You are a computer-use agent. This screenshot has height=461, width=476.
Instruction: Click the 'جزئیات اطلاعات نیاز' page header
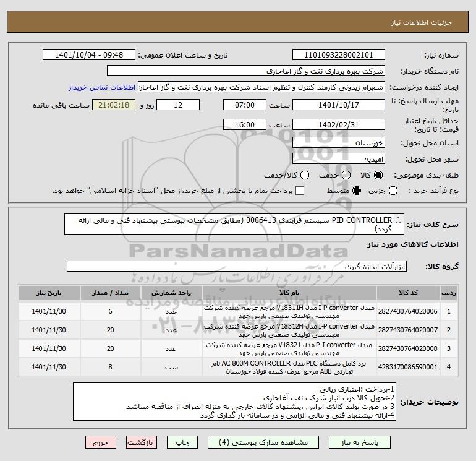coord(422,22)
